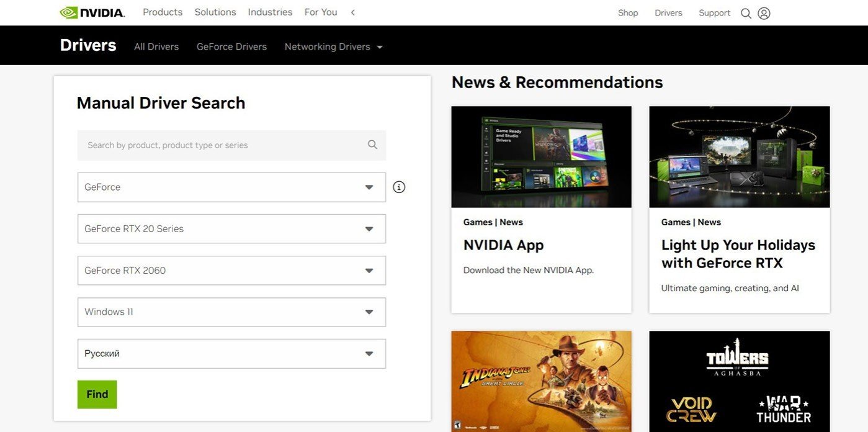Open the GeForce RTX 20 Series dropdown

[x=231, y=228]
